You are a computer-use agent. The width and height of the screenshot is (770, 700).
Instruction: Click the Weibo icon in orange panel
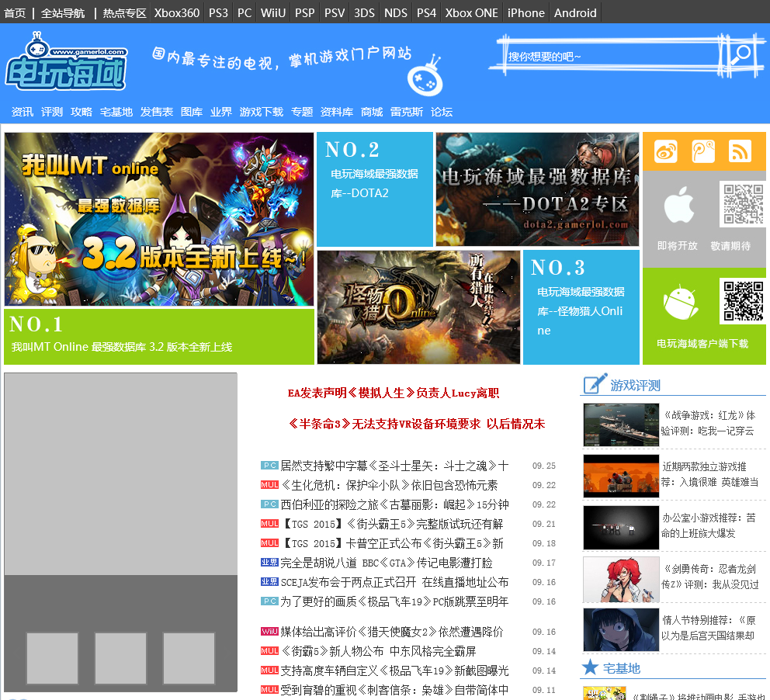point(665,151)
